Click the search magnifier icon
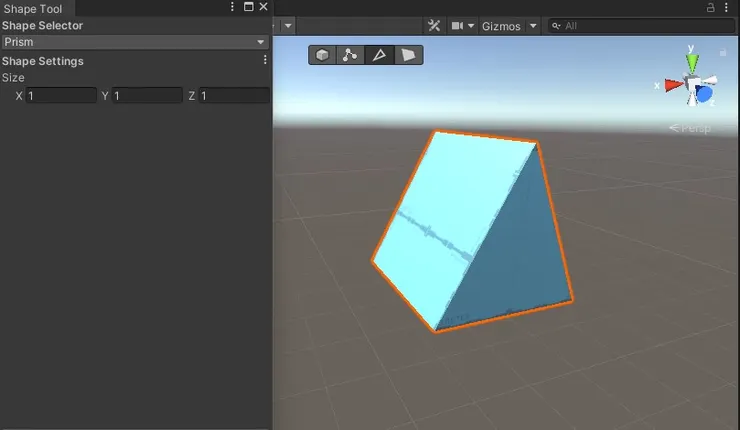The image size is (740, 430). pyautogui.click(x=556, y=26)
